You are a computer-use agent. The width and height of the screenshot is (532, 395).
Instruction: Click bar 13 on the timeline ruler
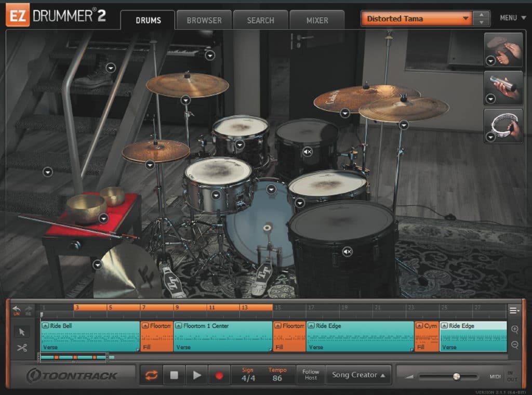[x=245, y=308]
